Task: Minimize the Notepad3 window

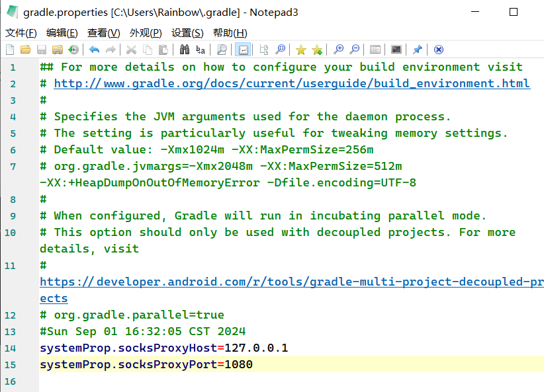Action: [475, 12]
